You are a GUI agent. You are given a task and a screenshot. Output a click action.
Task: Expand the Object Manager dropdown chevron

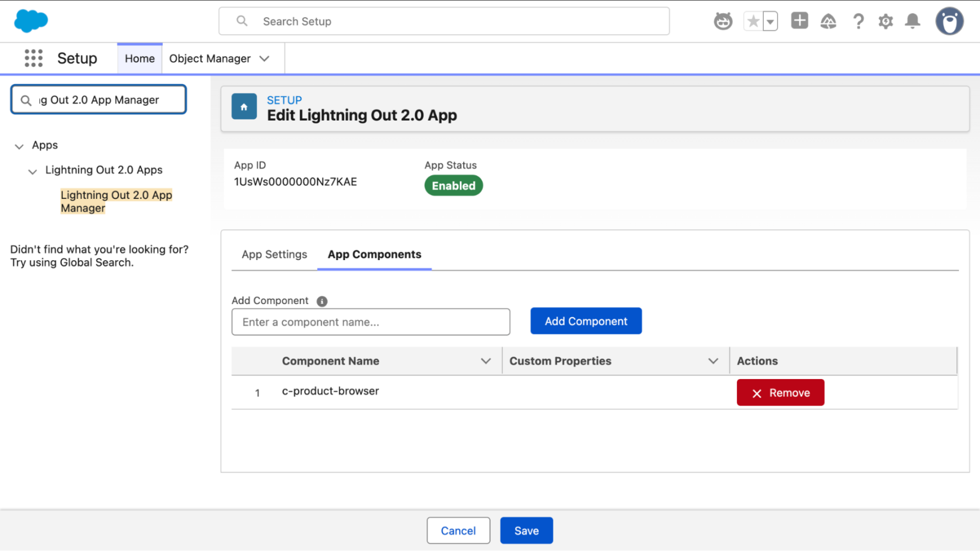(265, 58)
